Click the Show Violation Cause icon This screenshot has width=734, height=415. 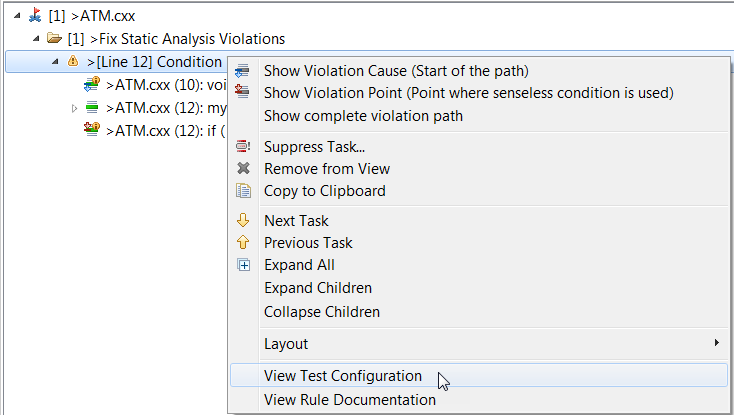pyautogui.click(x=242, y=71)
